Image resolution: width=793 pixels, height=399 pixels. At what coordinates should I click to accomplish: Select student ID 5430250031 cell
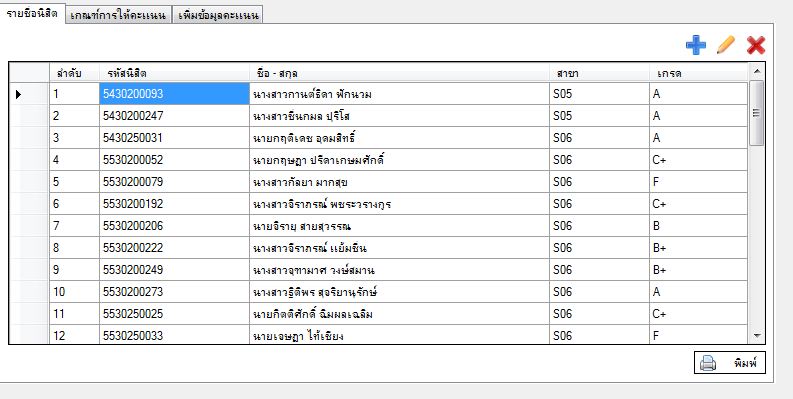pyautogui.click(x=174, y=138)
